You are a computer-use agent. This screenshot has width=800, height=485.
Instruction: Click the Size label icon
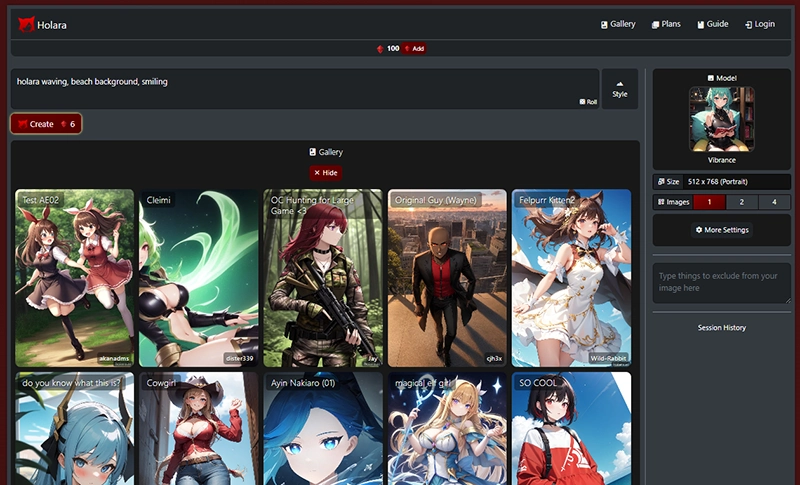tap(661, 182)
